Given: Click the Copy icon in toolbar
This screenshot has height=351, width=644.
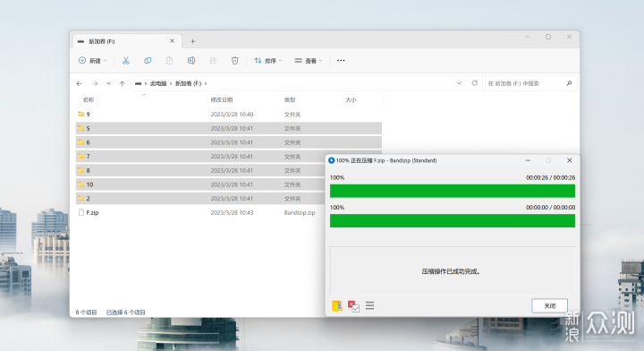Looking at the screenshot, I should tap(148, 60).
